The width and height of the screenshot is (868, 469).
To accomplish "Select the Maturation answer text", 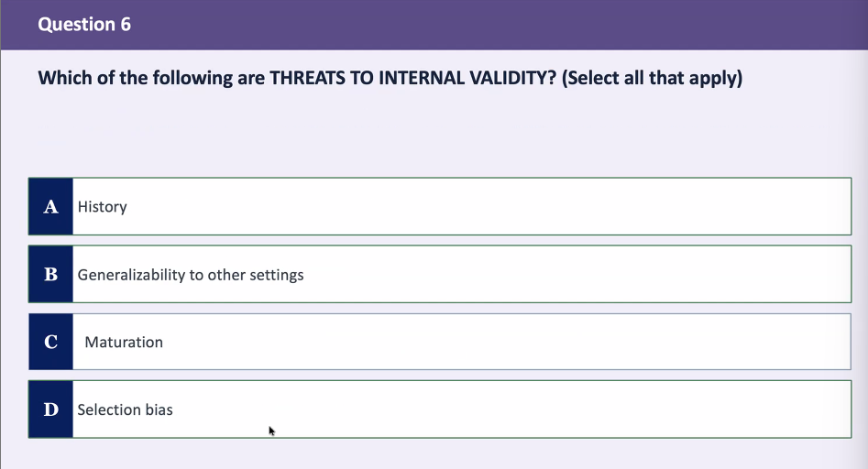I will [x=124, y=343].
